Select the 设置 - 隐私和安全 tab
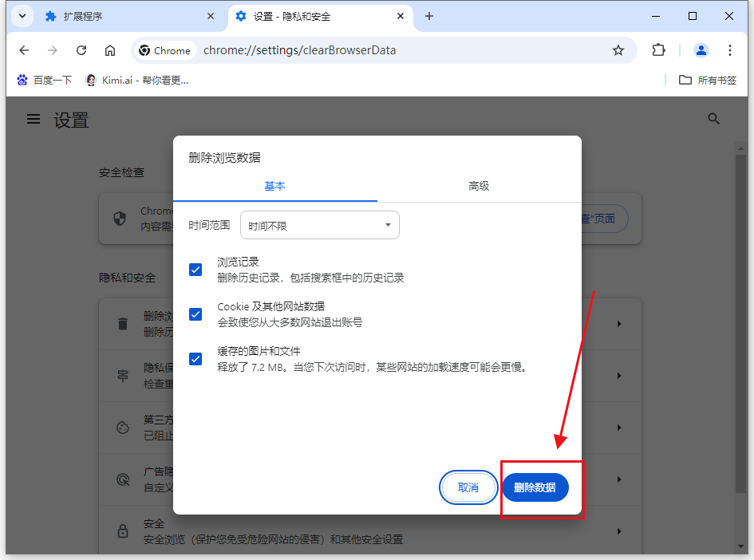Image resolution: width=754 pixels, height=560 pixels. pyautogui.click(x=320, y=16)
